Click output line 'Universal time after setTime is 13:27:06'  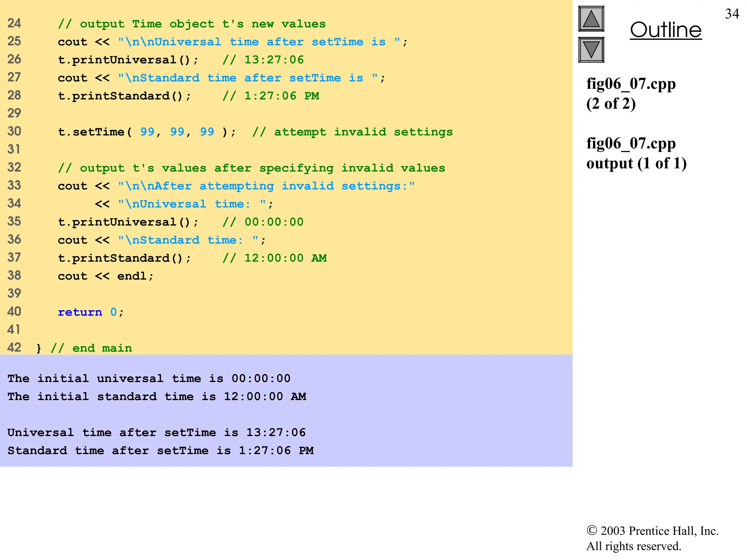click(x=156, y=433)
